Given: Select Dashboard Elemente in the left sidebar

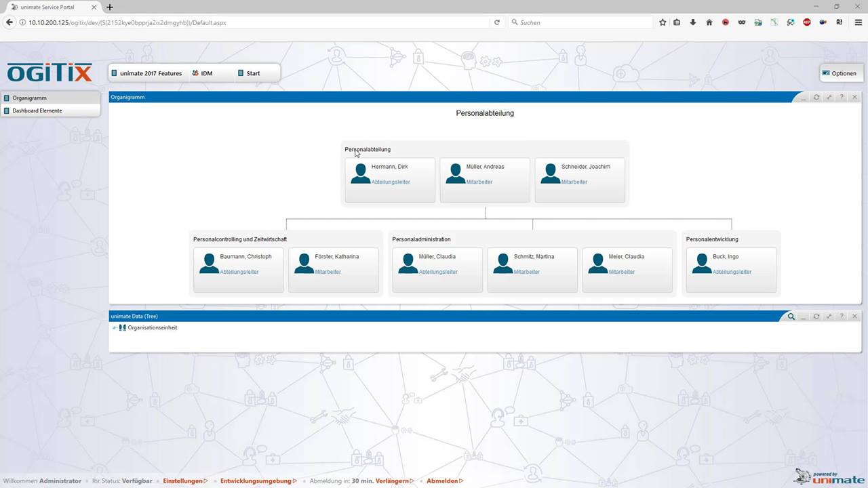Looking at the screenshot, I should (x=50, y=110).
